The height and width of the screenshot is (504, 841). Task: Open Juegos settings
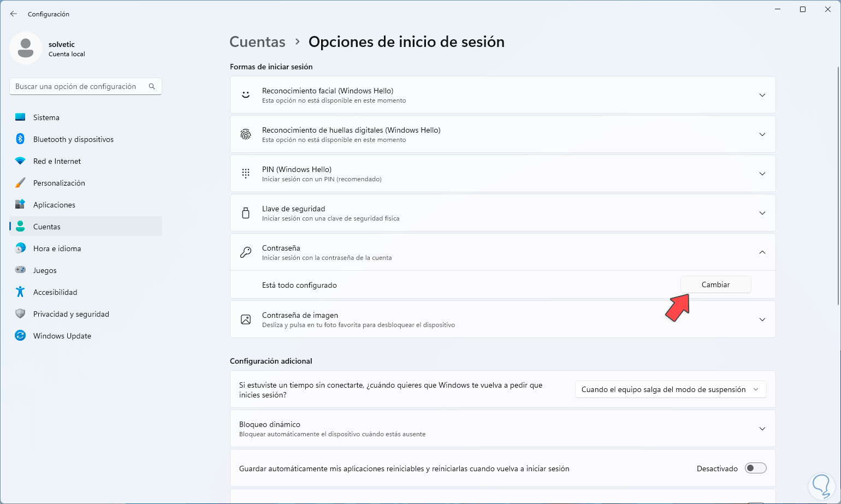coord(86,270)
